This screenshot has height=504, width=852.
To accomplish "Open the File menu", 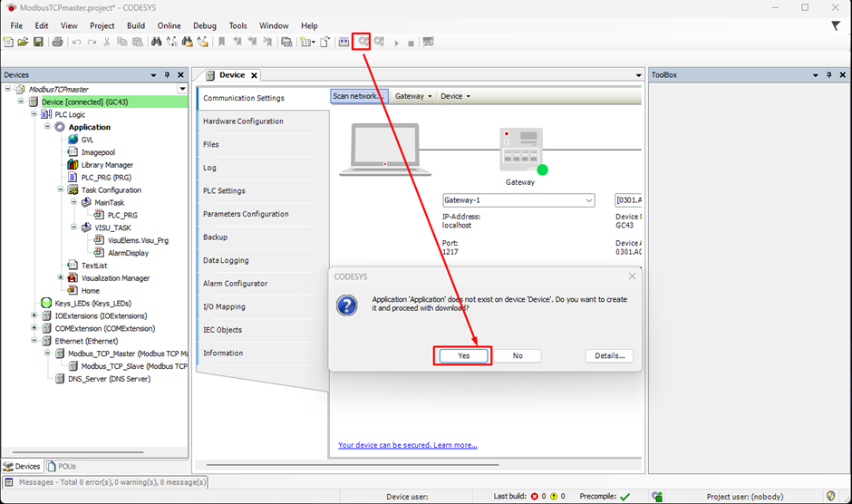I will coord(17,25).
